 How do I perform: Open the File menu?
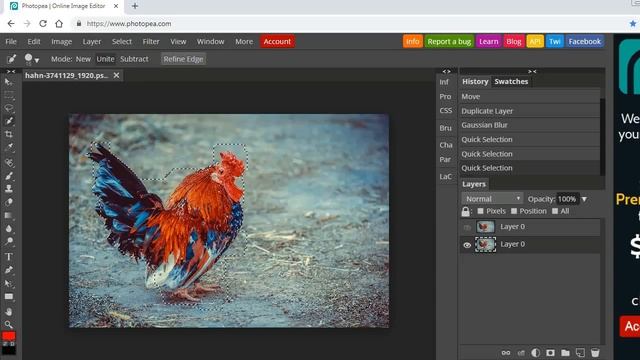coord(11,42)
